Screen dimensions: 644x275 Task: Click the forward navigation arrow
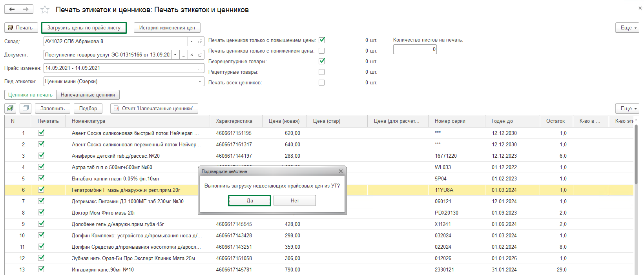tap(26, 9)
